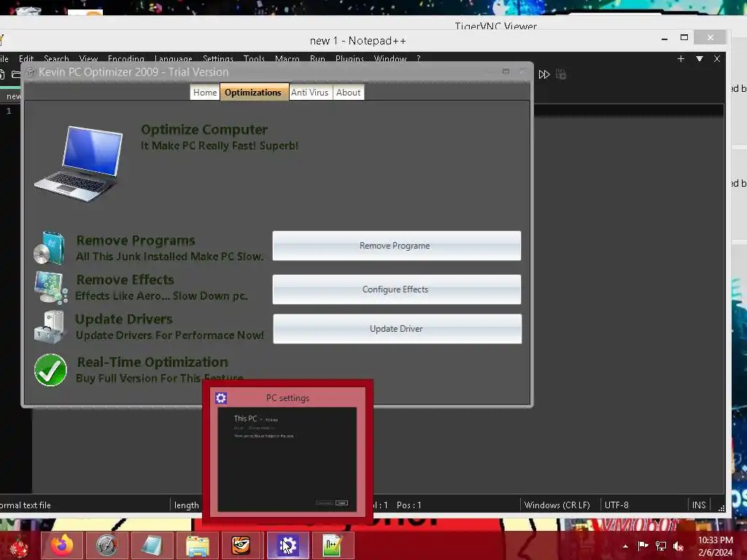
Task: Open Notepad++ Plugins menu
Action: click(349, 58)
